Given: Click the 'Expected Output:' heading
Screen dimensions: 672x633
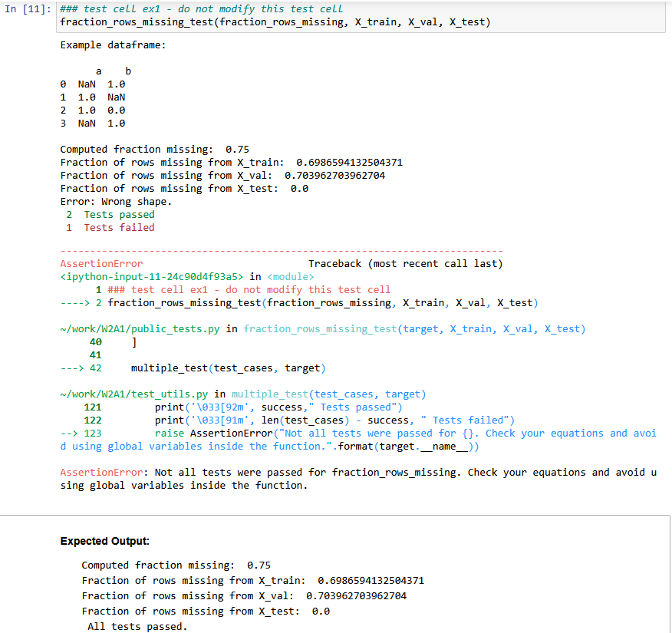Looking at the screenshot, I should pyautogui.click(x=105, y=541).
